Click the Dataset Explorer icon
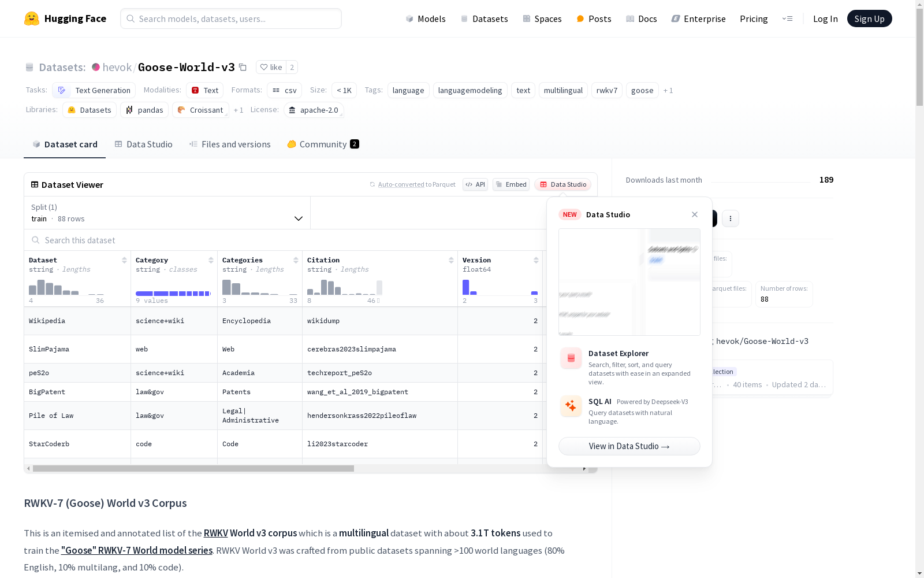The width and height of the screenshot is (924, 578). [x=571, y=358]
